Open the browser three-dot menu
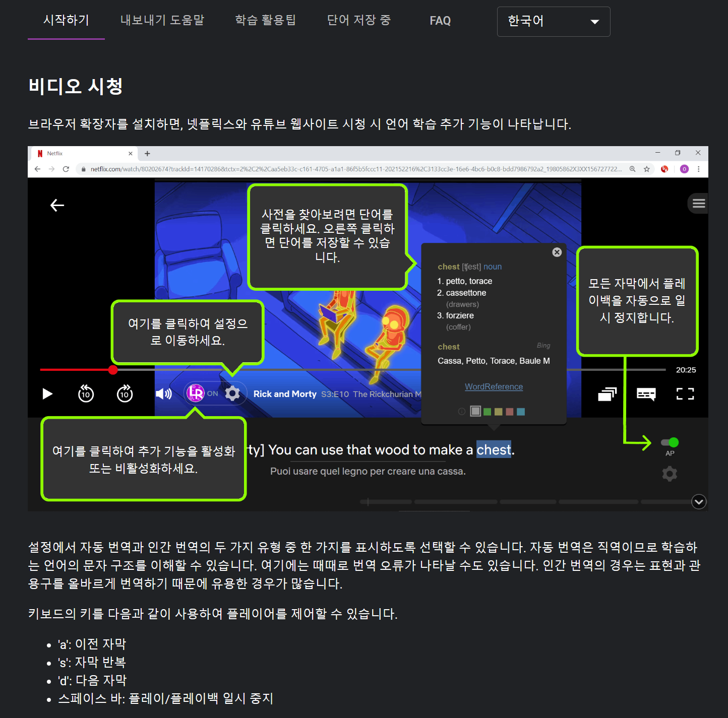Viewport: 728px width, 718px height. coord(699,169)
